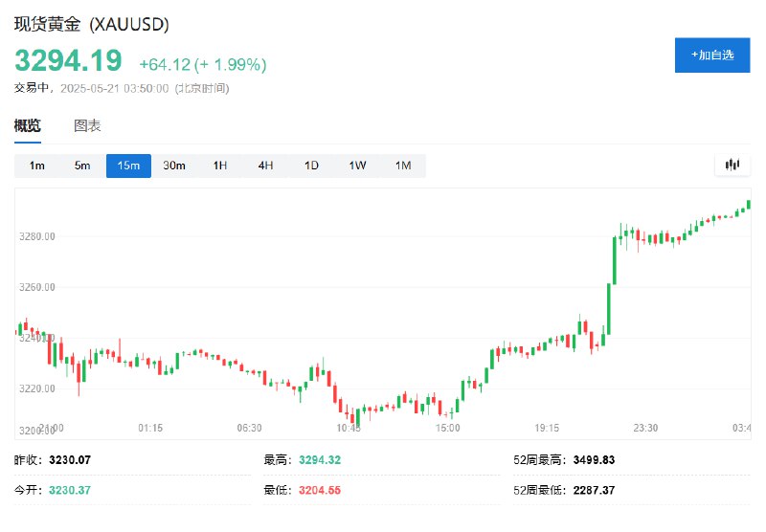Click the 06:30 time axis label
Image resolution: width=766 pixels, height=532 pixels.
(250, 428)
